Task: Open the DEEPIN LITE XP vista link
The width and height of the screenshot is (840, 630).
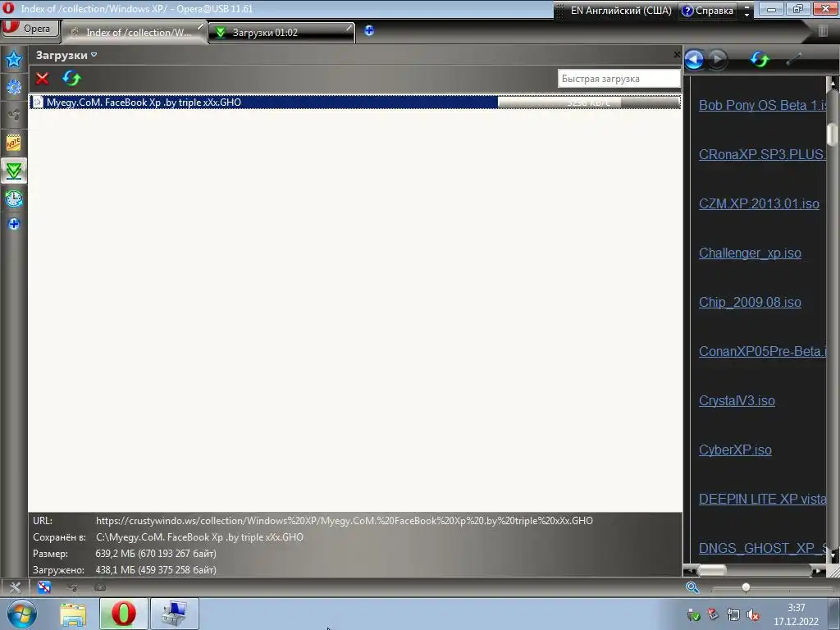Action: 762,500
